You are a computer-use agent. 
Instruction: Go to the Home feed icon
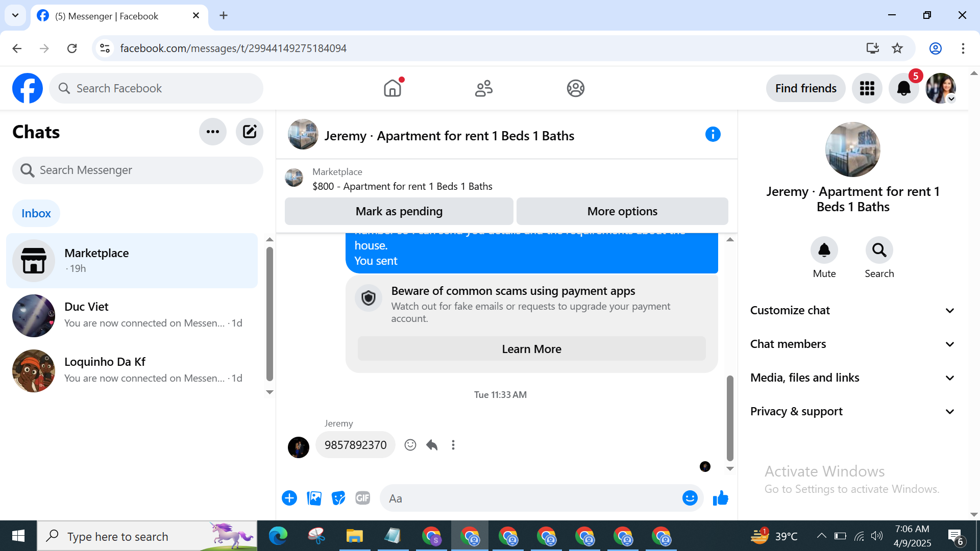[393, 88]
